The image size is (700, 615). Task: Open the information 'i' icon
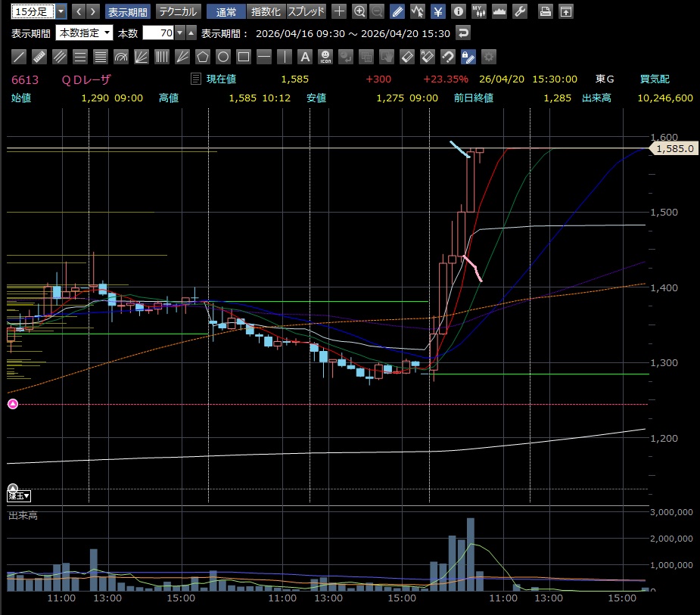click(x=458, y=11)
